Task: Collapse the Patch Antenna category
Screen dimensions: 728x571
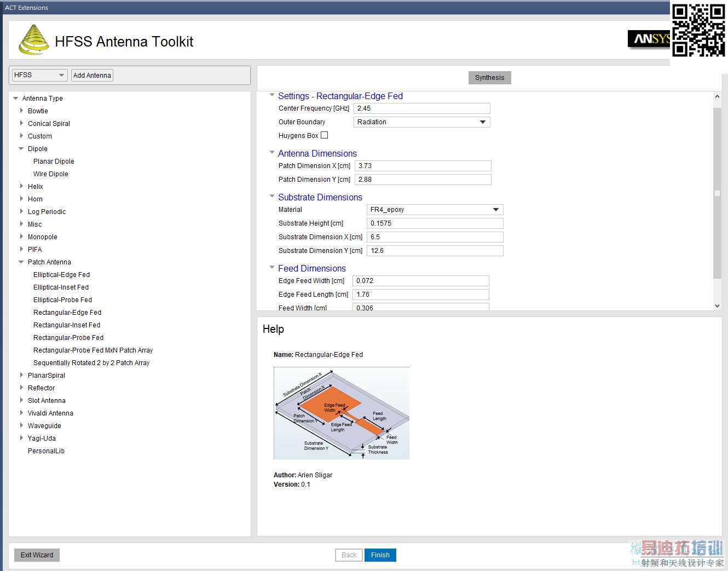Action: point(21,262)
